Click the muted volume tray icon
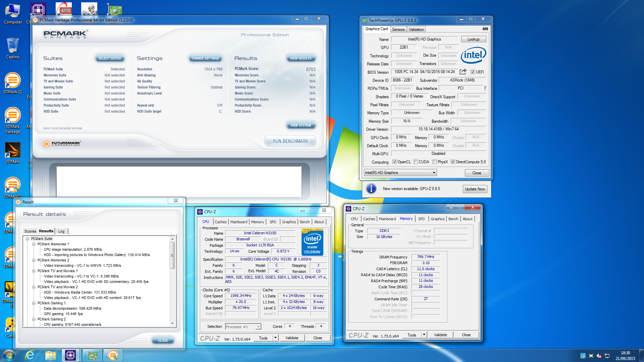This screenshot has width=644, height=362. click(599, 356)
